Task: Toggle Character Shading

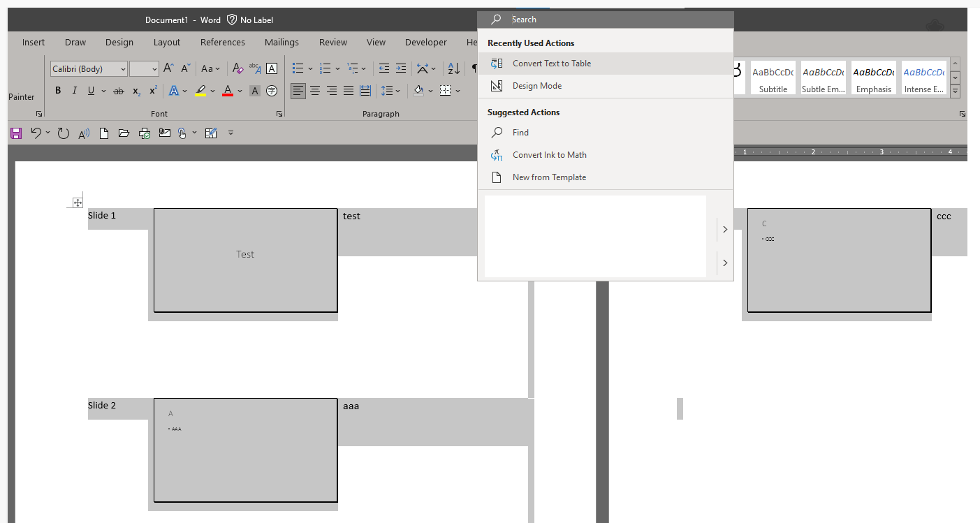Action: [255, 91]
